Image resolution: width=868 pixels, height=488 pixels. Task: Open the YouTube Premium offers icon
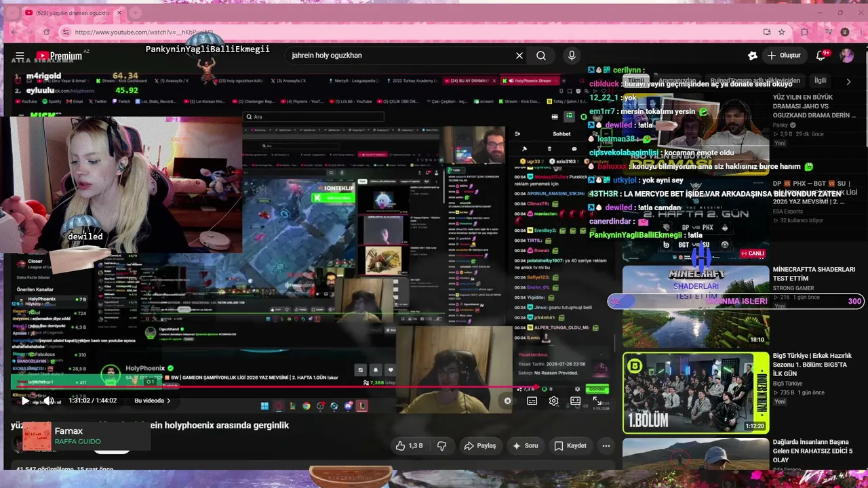coord(752,56)
